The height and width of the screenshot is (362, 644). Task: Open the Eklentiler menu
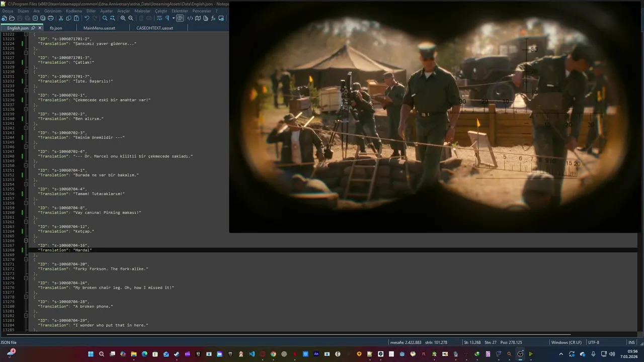click(180, 11)
